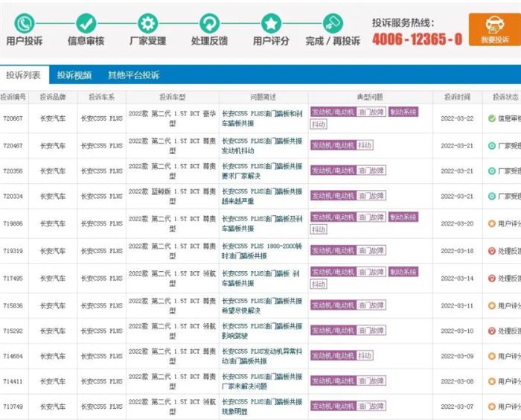Click status icon in row 713749

pos(492,407)
